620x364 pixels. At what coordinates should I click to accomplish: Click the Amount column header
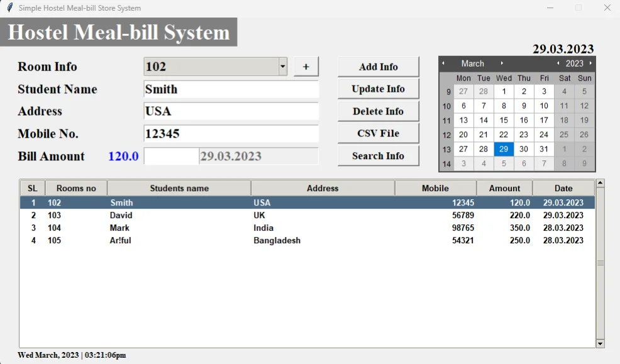click(504, 188)
